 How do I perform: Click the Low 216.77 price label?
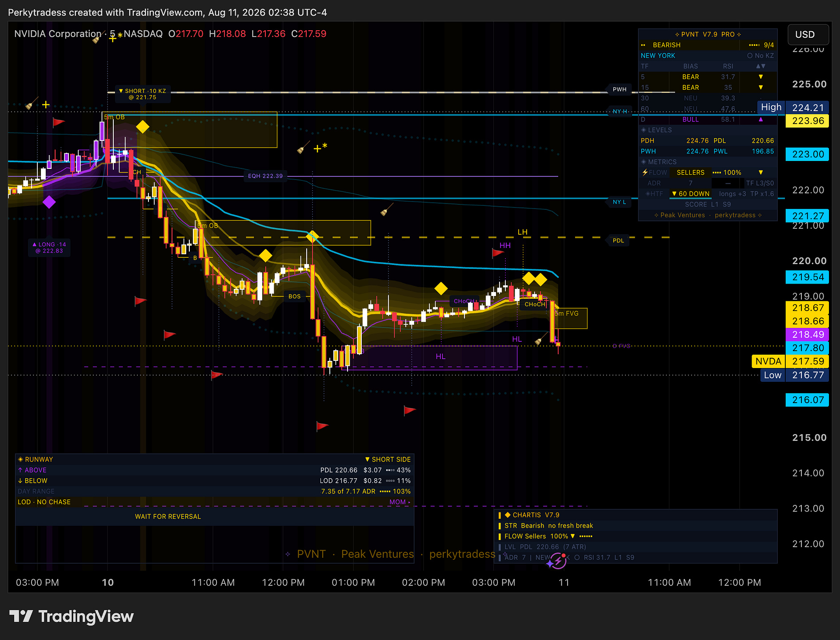794,375
